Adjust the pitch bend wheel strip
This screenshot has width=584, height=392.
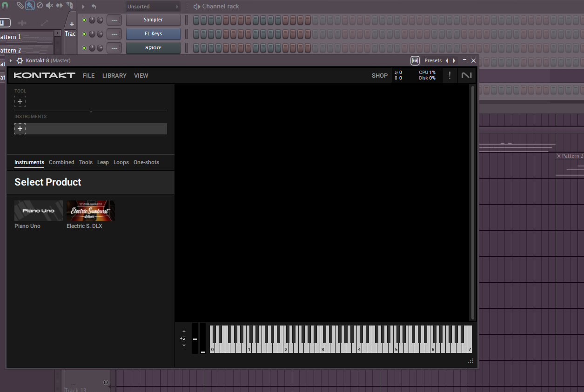(x=195, y=339)
